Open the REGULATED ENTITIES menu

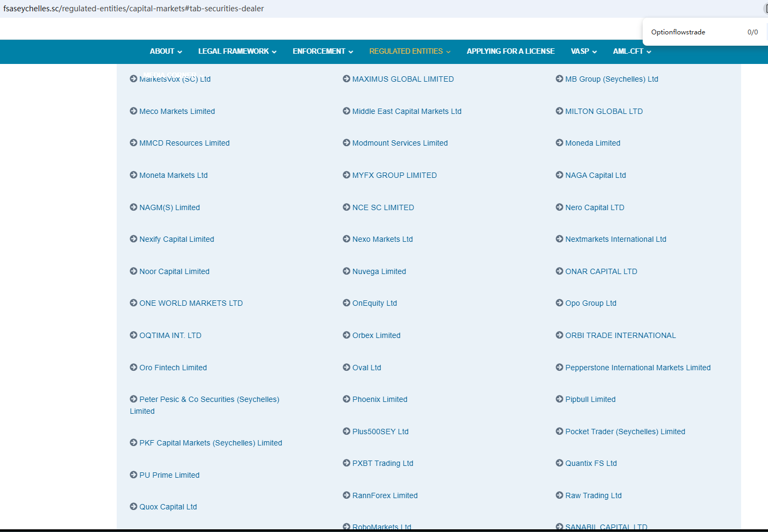click(x=410, y=52)
